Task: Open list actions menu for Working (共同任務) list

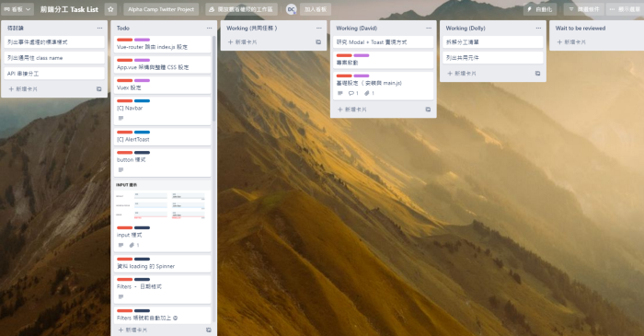Action: pyautogui.click(x=318, y=28)
